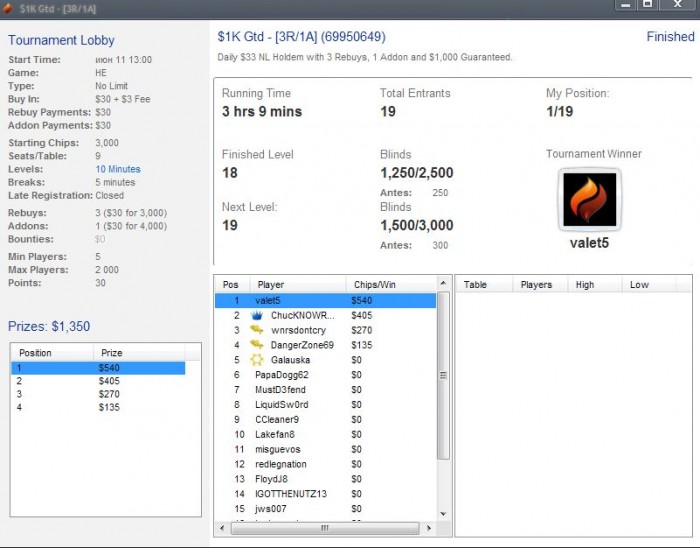
Task: Click the 3 hrs 9 mins running time
Action: [x=262, y=112]
